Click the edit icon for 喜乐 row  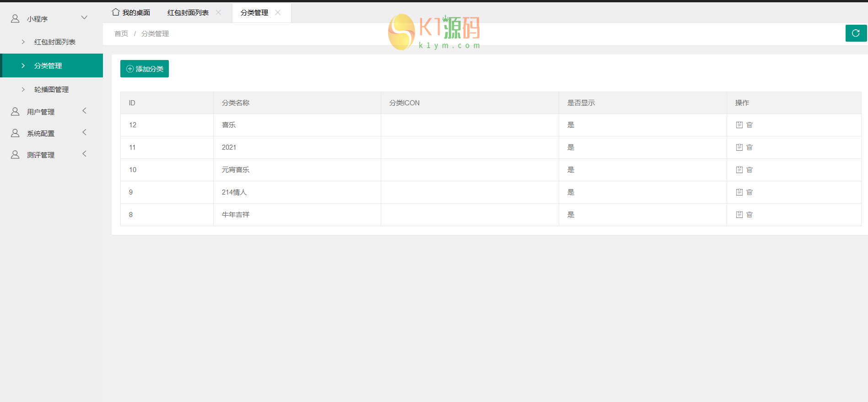click(739, 125)
